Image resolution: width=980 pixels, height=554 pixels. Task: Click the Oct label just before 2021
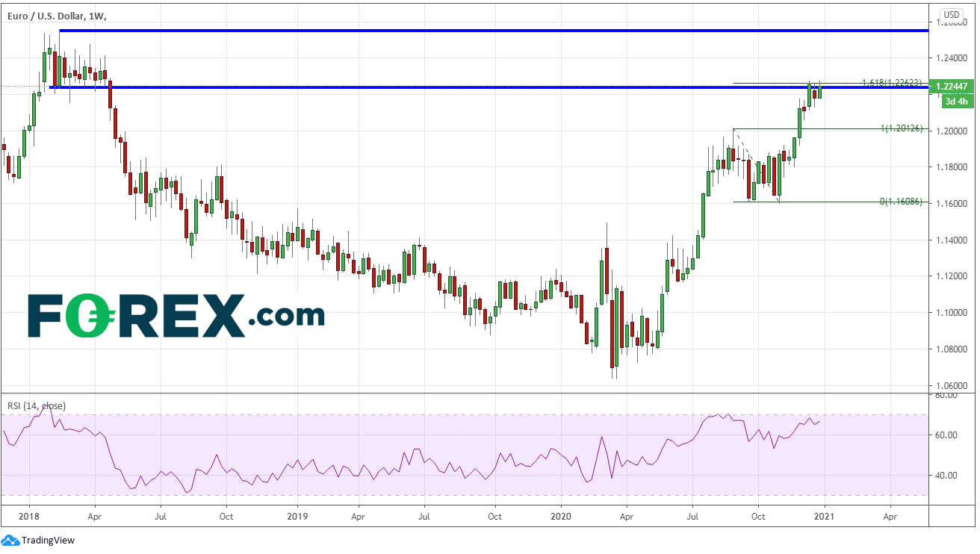[x=758, y=516]
